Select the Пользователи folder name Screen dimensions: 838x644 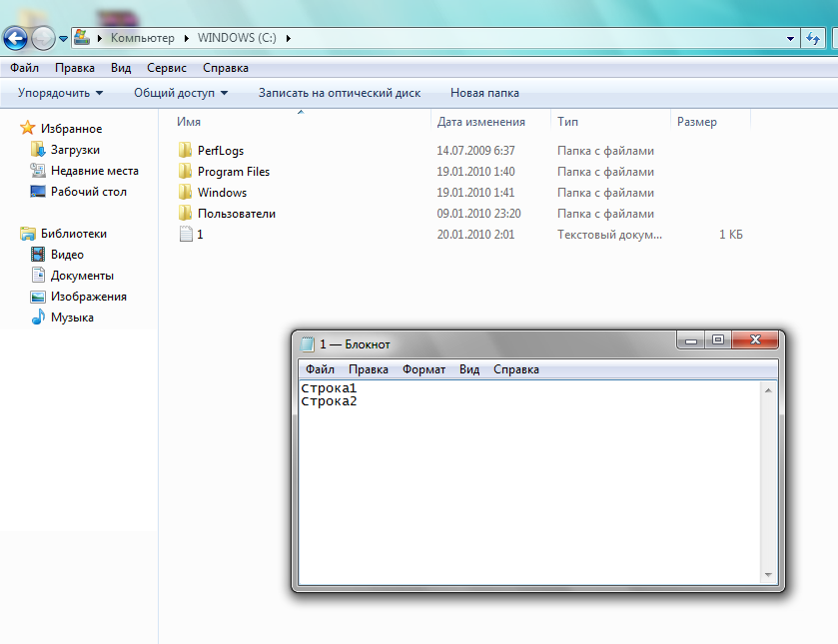(237, 214)
